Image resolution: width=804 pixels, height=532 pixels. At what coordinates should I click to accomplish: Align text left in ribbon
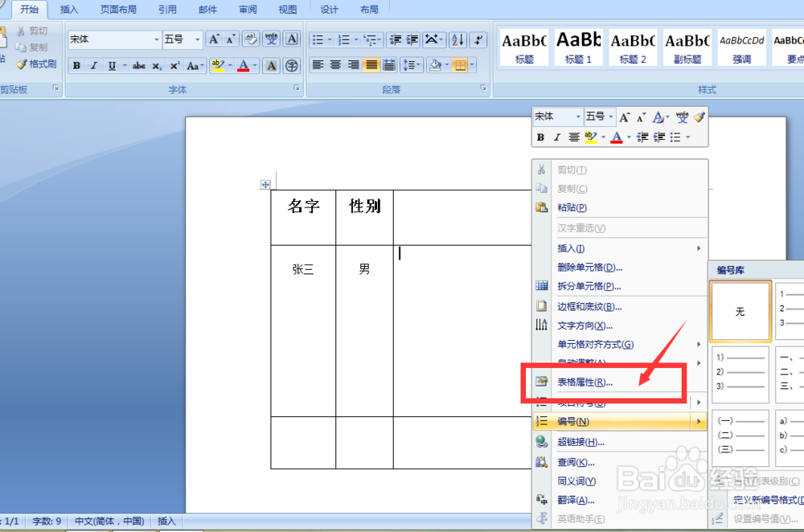pyautogui.click(x=318, y=65)
